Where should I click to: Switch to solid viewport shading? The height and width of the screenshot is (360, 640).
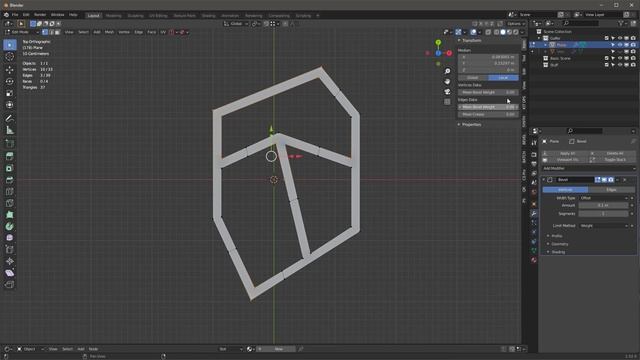[503, 32]
